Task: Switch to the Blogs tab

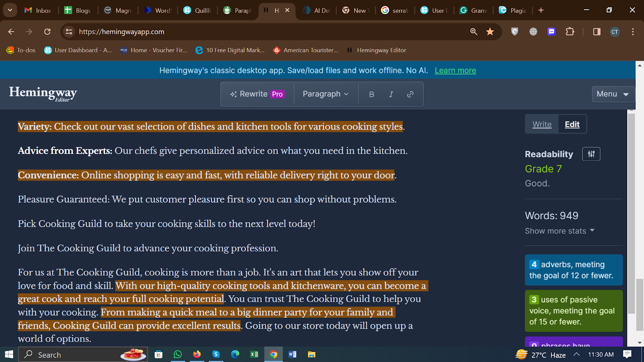Action: (78, 10)
